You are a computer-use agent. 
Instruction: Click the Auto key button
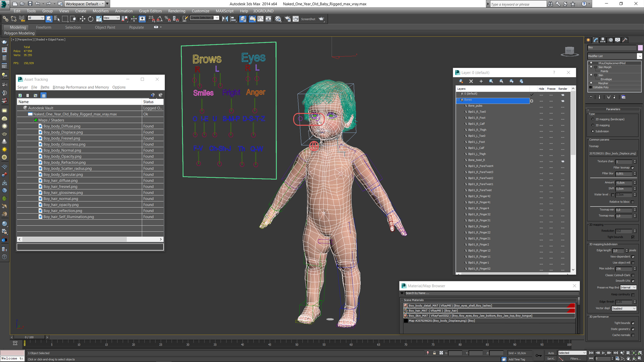(x=551, y=353)
